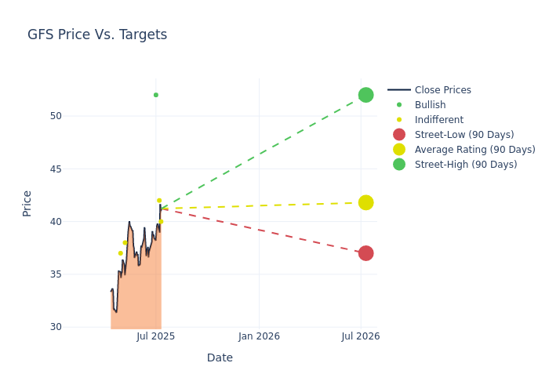
Task: Click the 45 price axis tick label
Action: click(56, 169)
